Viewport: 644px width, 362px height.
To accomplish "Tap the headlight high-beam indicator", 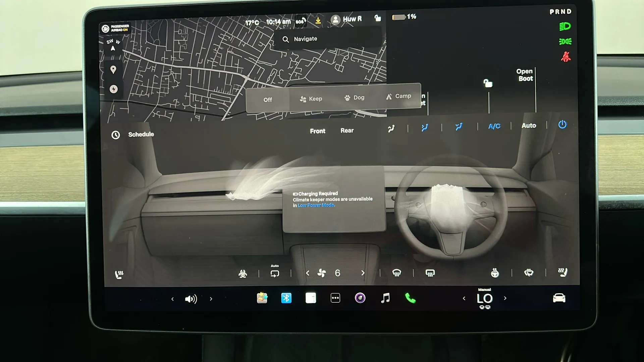I will pyautogui.click(x=565, y=26).
